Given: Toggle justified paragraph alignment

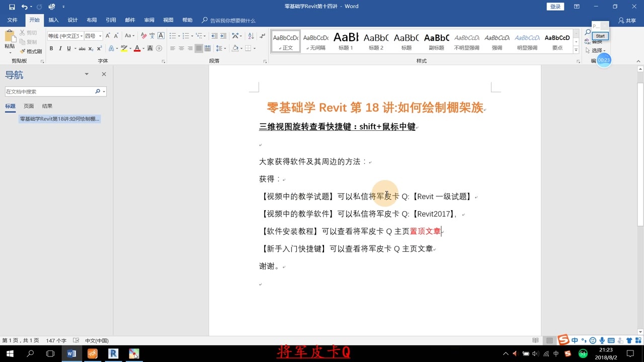Looking at the screenshot, I should coord(199,49).
